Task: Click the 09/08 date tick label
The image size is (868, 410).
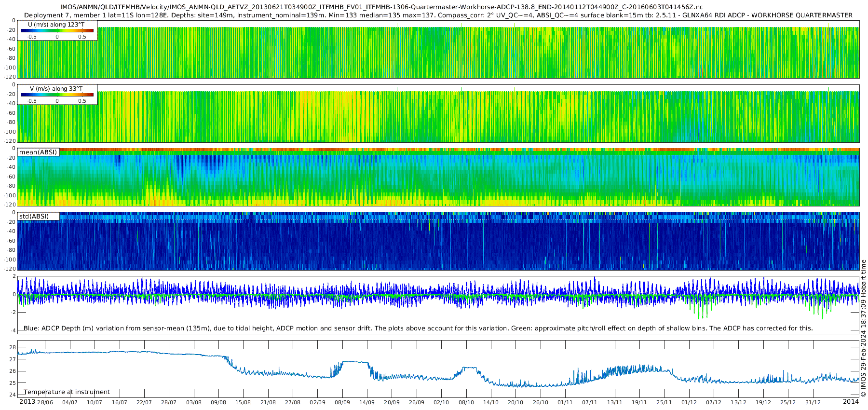Action: tap(218, 402)
